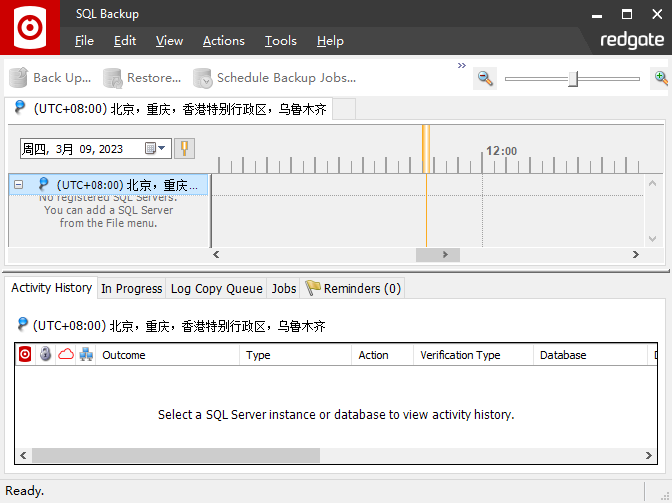Click timeline vertical scroll up arrow
672x503 pixels.
(652, 183)
